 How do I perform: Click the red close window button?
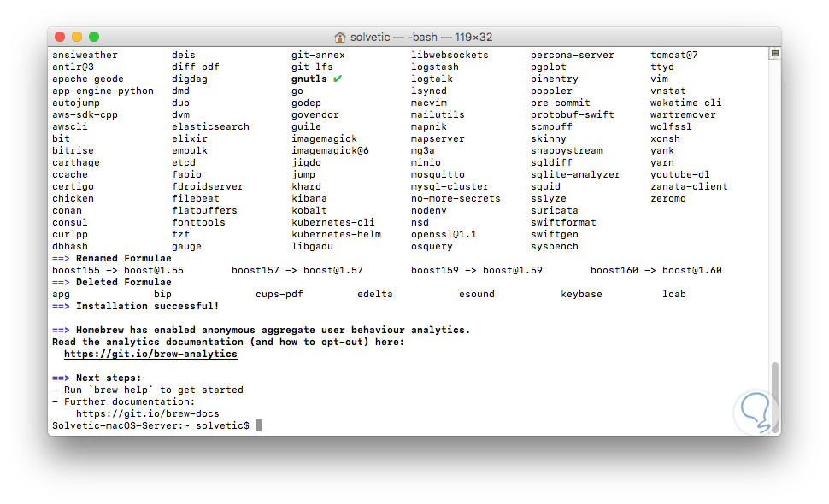tap(60, 37)
